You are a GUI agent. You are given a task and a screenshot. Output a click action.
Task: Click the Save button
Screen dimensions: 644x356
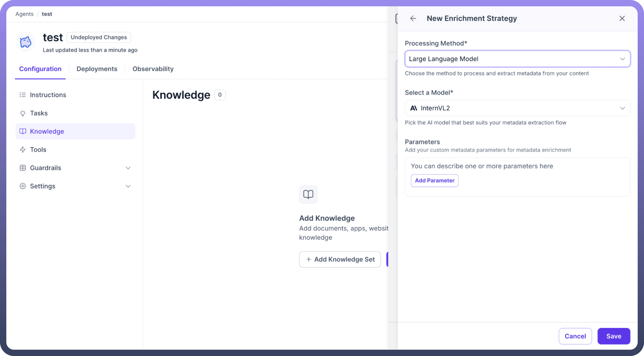click(x=614, y=336)
